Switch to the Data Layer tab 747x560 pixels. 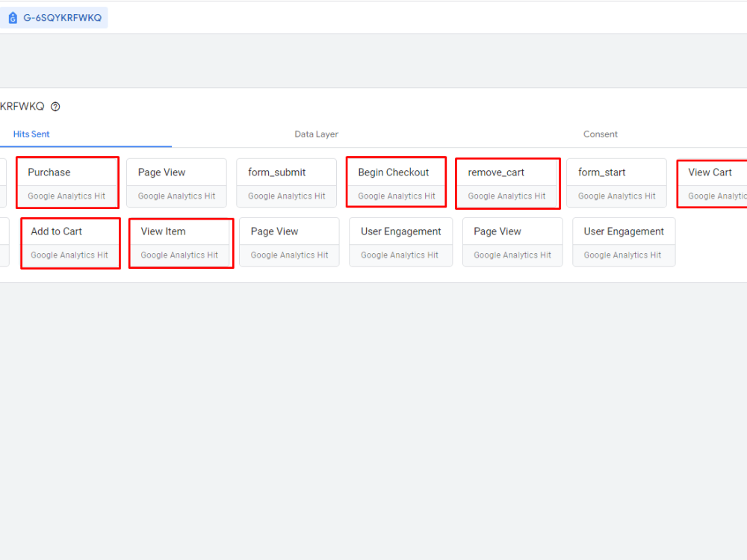[x=316, y=134]
